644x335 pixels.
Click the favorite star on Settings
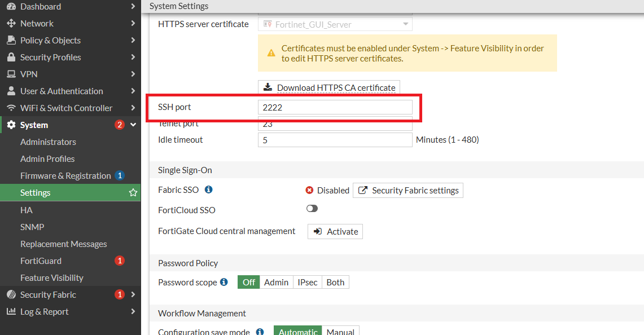pyautogui.click(x=133, y=192)
